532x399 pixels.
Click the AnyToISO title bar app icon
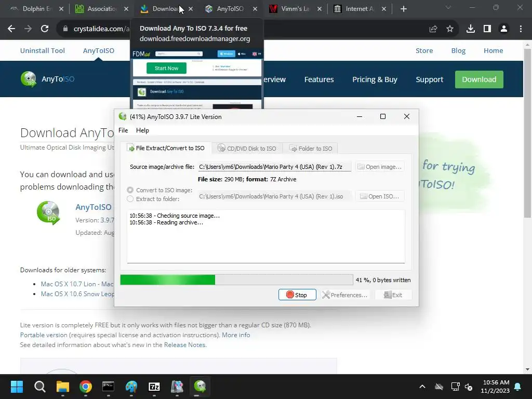point(123,116)
